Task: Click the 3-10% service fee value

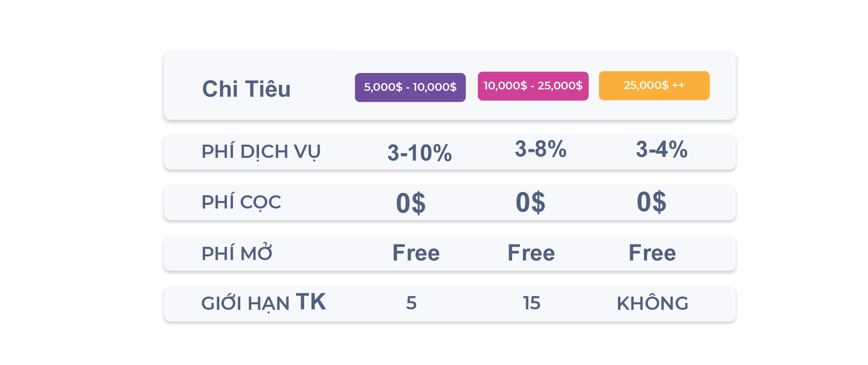Action: tap(419, 153)
